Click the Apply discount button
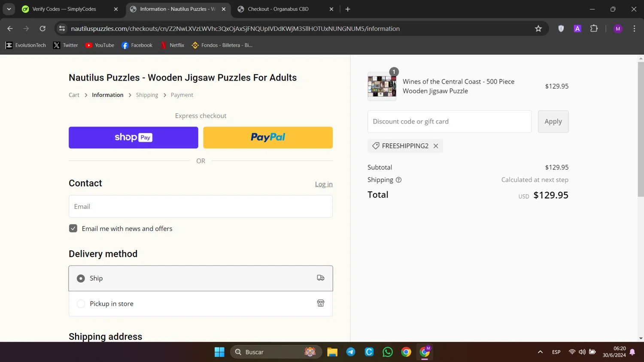644x362 pixels. coord(553,121)
